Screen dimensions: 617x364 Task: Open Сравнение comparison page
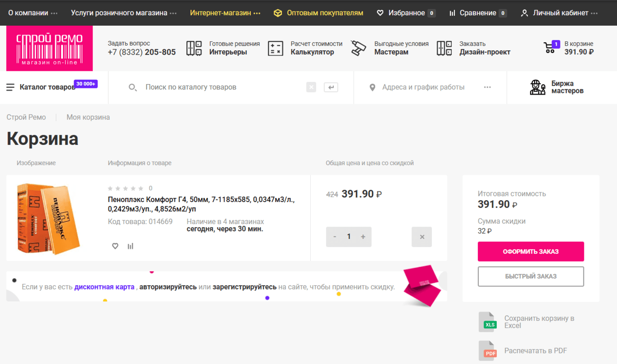pos(478,13)
